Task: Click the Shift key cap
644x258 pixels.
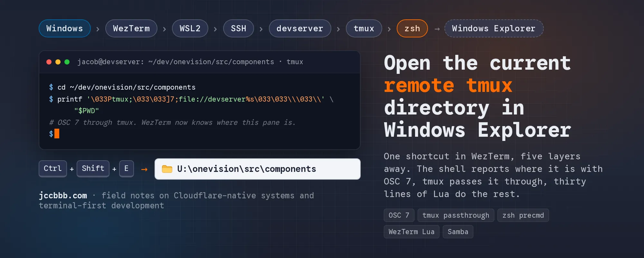Action: pos(93,169)
